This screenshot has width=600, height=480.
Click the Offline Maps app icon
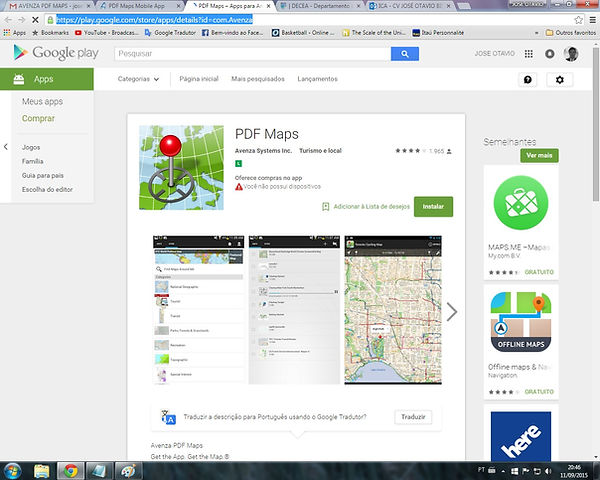521,322
